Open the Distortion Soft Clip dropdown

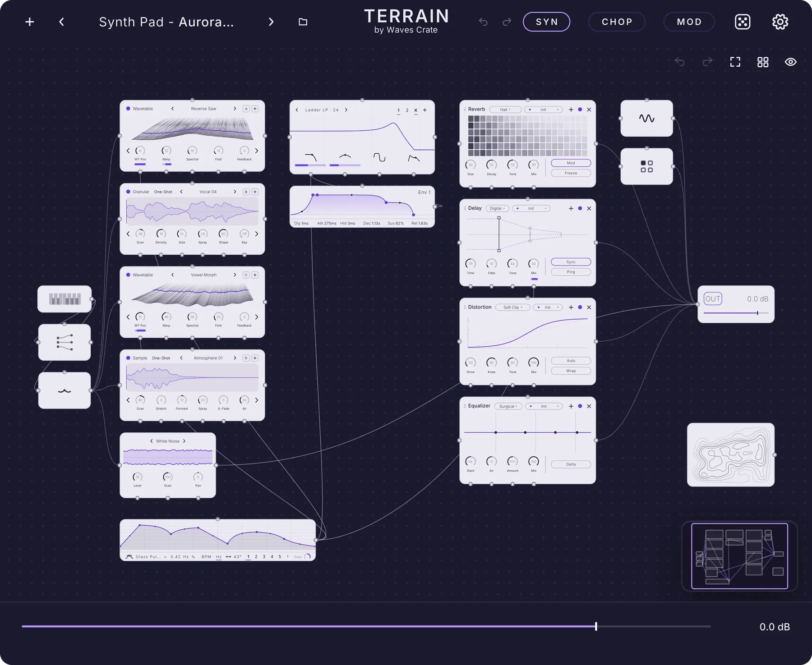tap(512, 307)
